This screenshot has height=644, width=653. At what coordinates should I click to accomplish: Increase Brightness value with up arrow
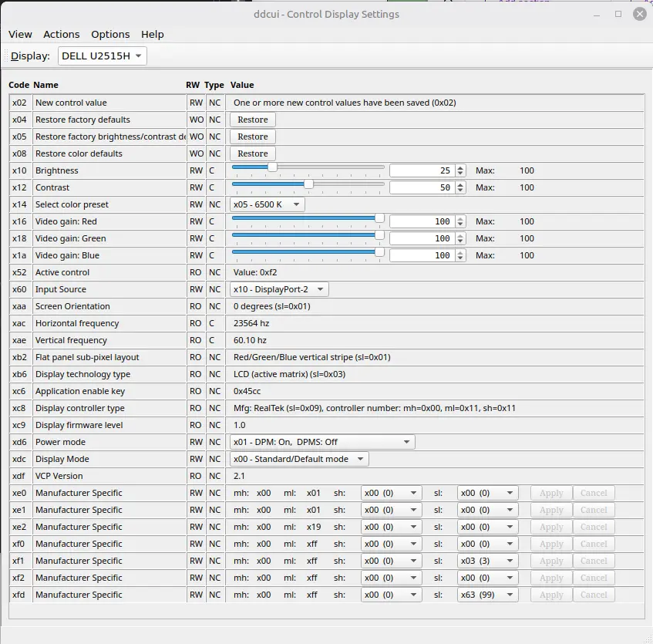click(x=460, y=167)
